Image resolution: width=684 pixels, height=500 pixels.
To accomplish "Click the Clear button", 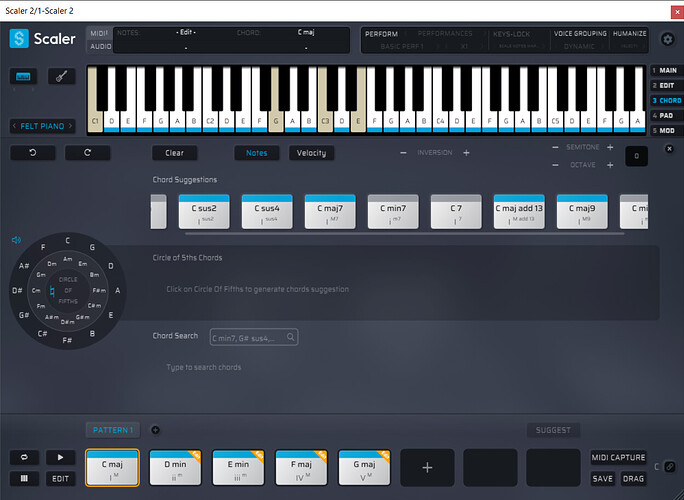I will 174,153.
